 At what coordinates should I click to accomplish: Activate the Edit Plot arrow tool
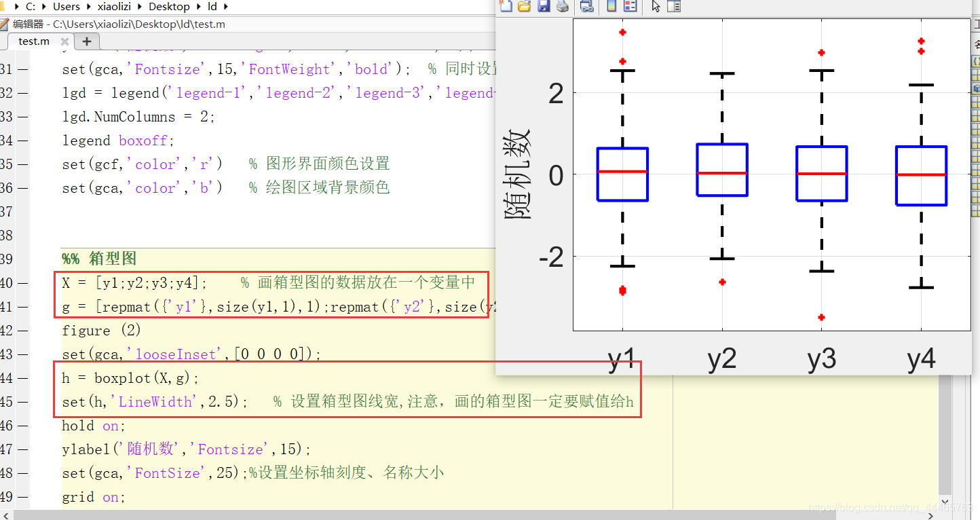(655, 6)
